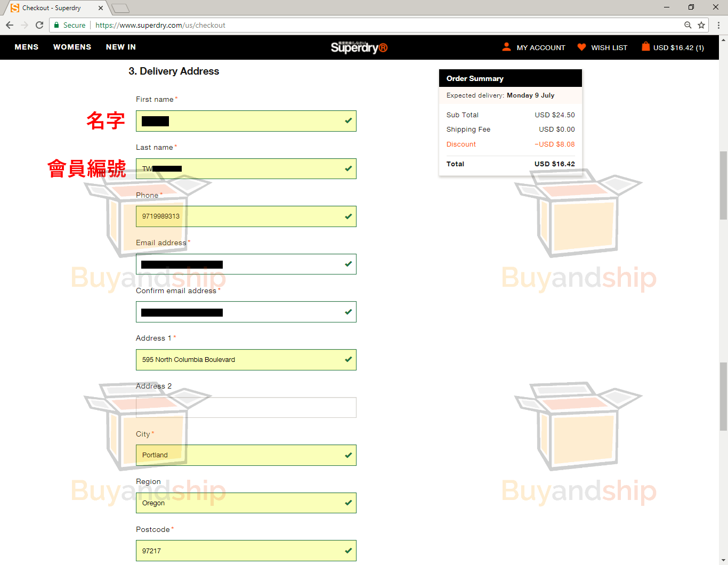This screenshot has width=728, height=565.
Task: Close the Checkout - Superdry tab
Action: [101, 8]
